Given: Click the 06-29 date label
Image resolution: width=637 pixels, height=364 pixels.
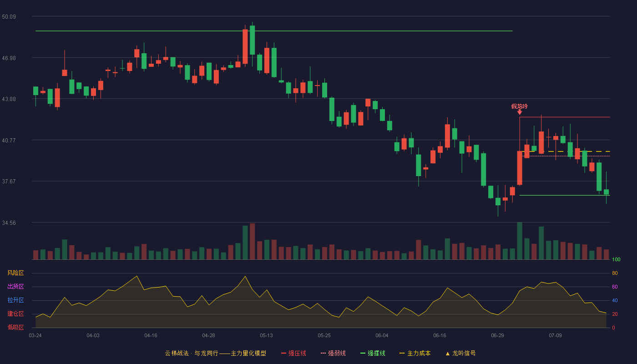Looking at the screenshot, I should [x=497, y=335].
